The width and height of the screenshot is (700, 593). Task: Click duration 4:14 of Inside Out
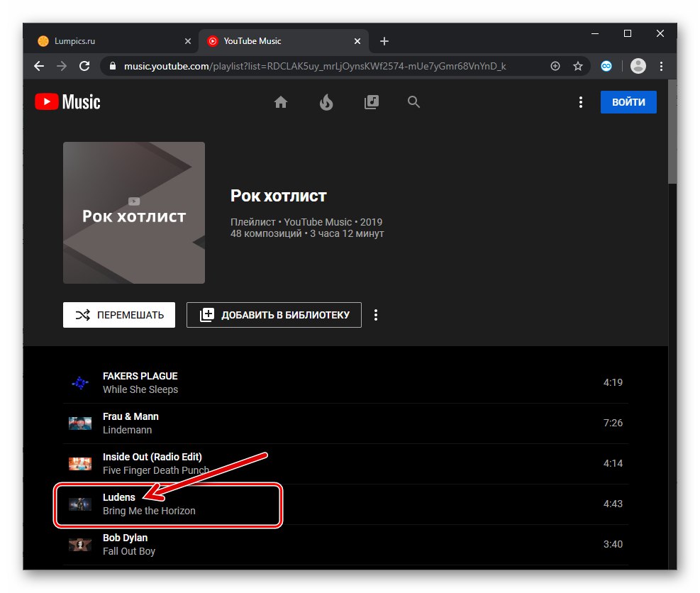613,463
